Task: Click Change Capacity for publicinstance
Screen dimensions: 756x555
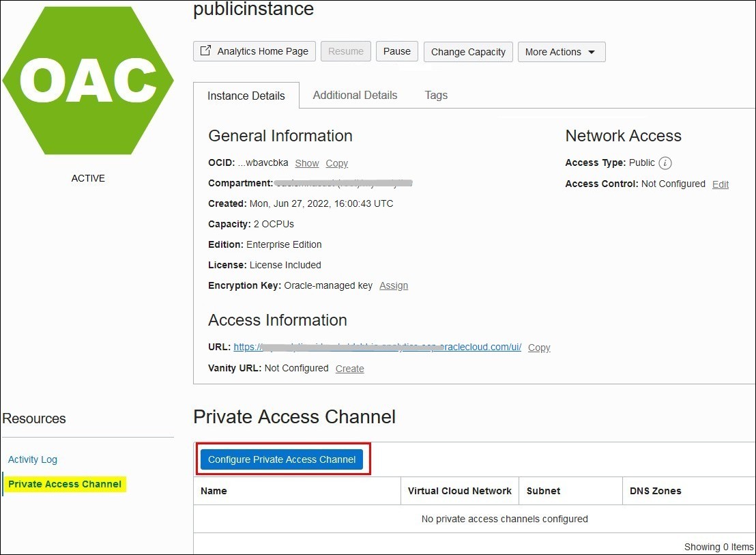Action: [468, 51]
